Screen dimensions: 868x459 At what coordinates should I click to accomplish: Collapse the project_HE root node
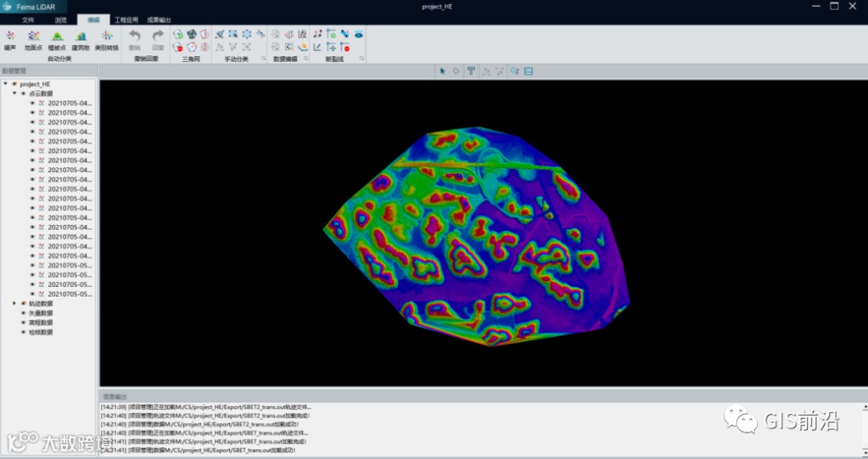(6, 84)
